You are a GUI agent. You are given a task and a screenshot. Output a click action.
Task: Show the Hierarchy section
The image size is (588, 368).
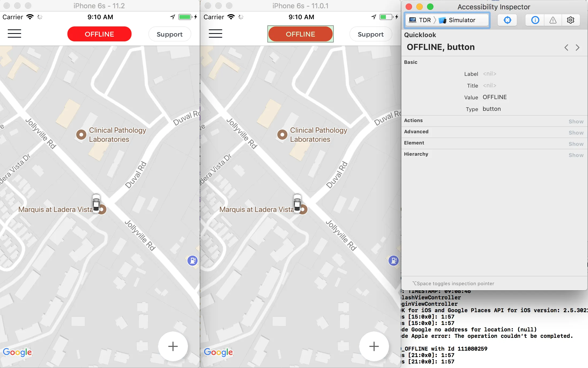(576, 155)
